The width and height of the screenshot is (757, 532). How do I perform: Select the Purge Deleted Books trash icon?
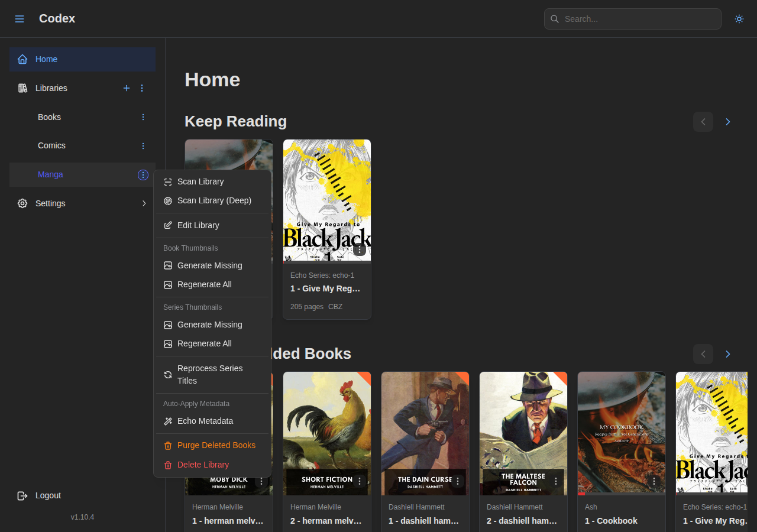point(168,445)
